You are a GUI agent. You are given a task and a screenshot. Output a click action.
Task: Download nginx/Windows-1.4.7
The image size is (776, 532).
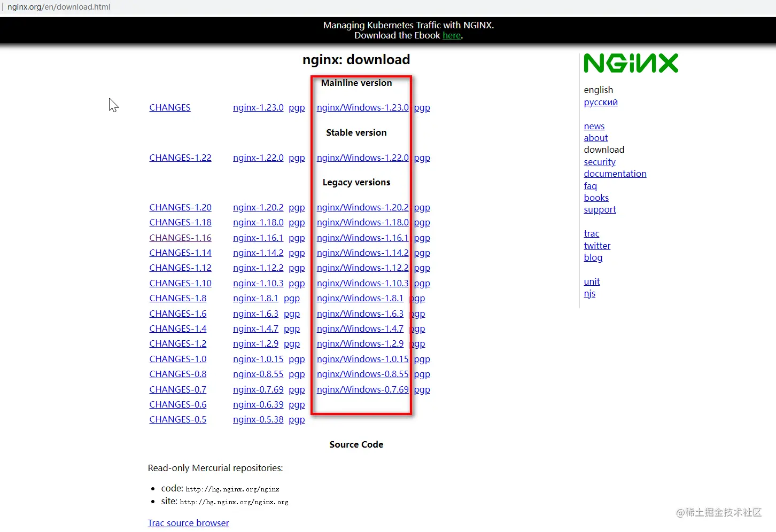click(x=360, y=328)
